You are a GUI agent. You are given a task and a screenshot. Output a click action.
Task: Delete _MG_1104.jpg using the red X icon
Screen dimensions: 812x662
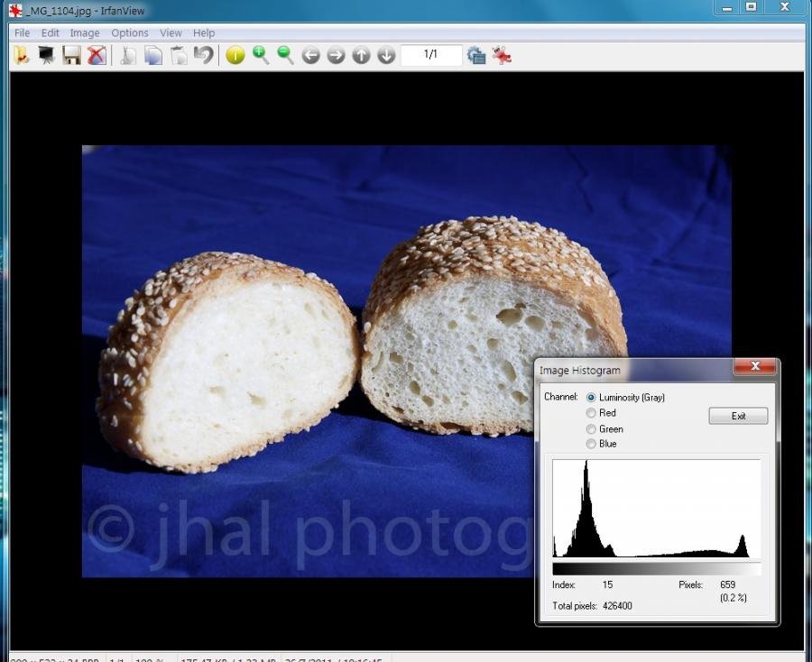(97, 55)
